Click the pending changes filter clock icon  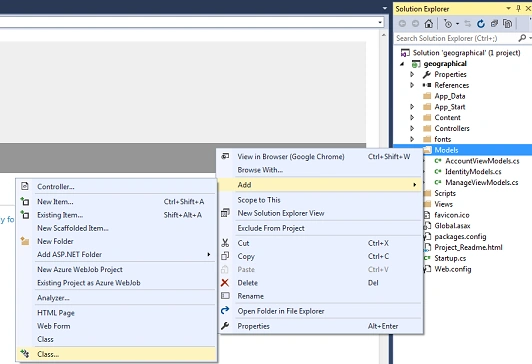tap(448, 23)
